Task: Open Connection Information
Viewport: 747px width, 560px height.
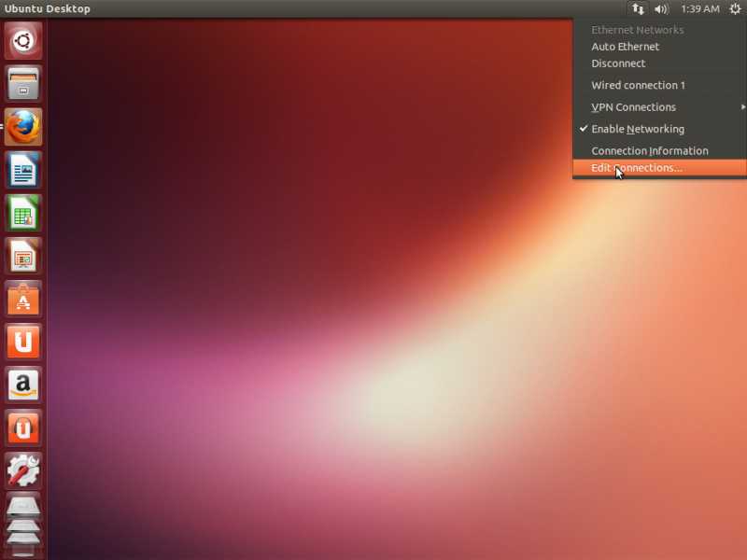Action: [650, 150]
